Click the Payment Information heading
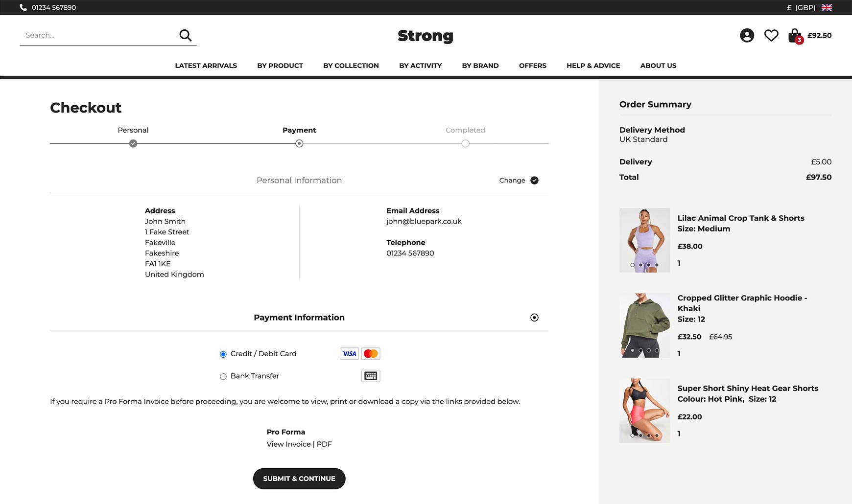Screen dimensions: 852x504 point(299,318)
